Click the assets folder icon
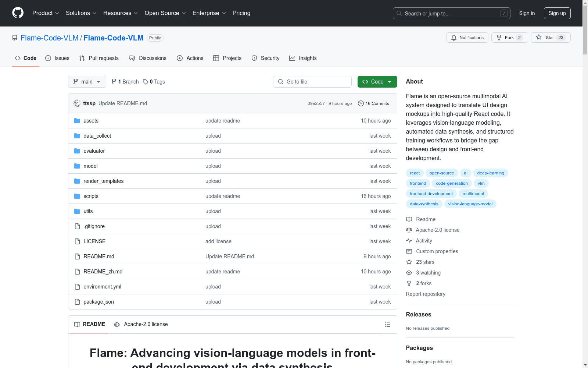The height and width of the screenshot is (368, 588). 77,121
